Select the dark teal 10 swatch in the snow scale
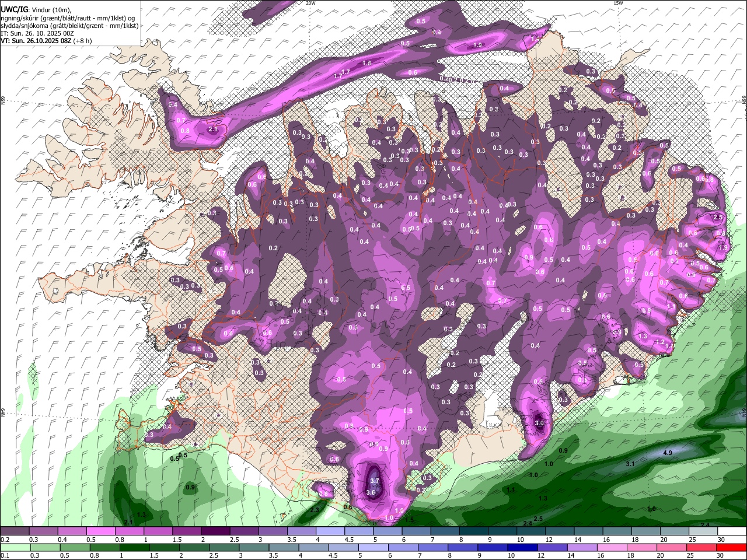 coord(531,531)
